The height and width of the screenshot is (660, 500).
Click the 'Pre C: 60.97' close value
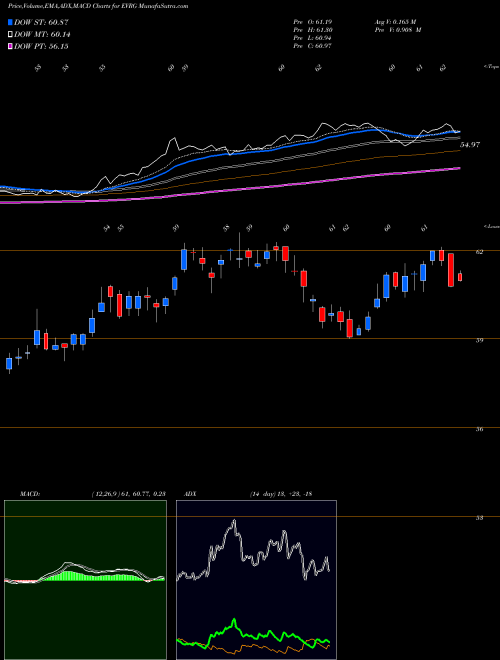click(313, 46)
